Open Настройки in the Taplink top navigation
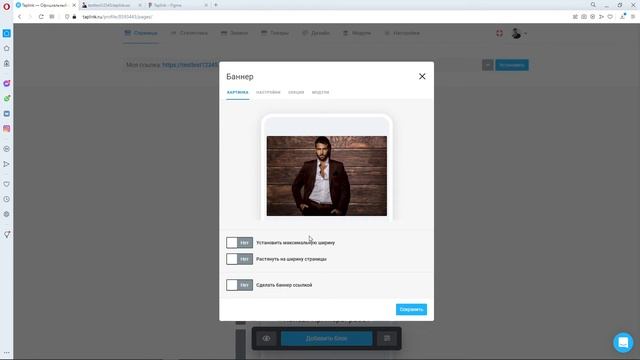 pyautogui.click(x=402, y=33)
